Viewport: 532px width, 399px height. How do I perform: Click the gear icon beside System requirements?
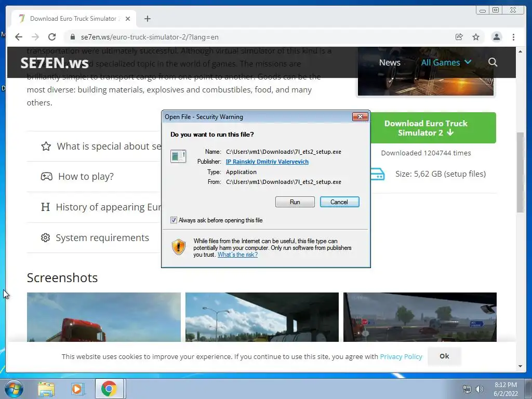click(x=46, y=237)
